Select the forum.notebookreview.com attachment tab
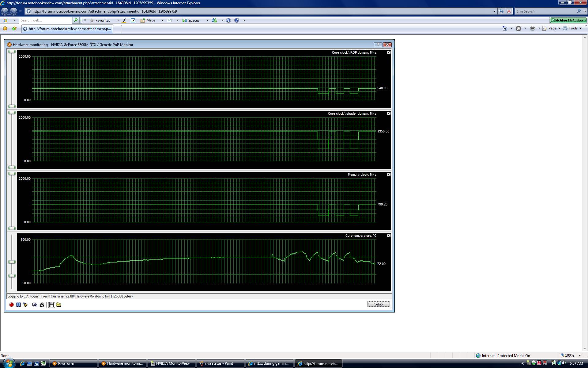588x368 pixels. 67,29
